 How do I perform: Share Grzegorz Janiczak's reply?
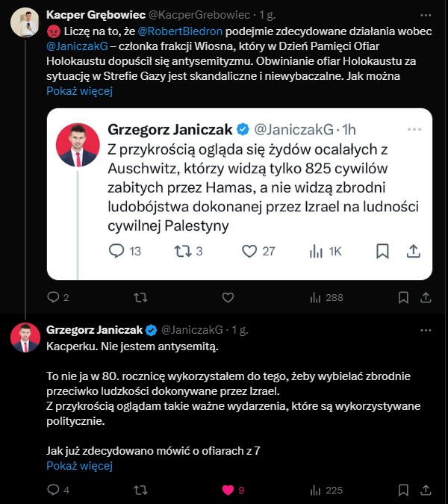click(426, 491)
